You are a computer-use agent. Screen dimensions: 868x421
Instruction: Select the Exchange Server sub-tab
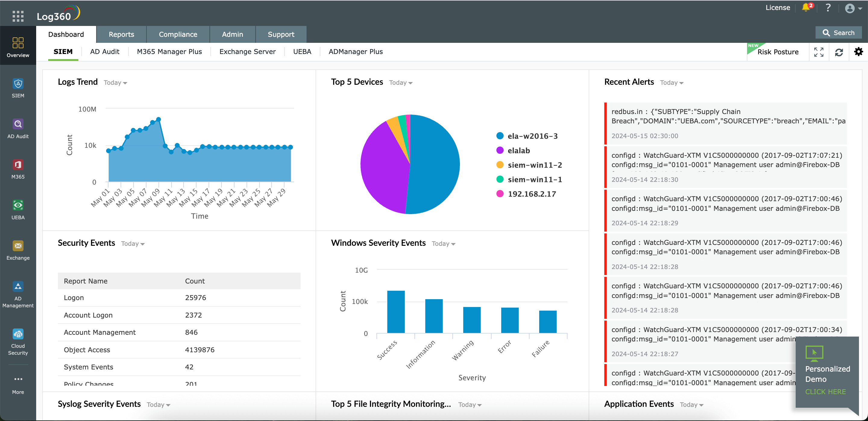coord(247,52)
